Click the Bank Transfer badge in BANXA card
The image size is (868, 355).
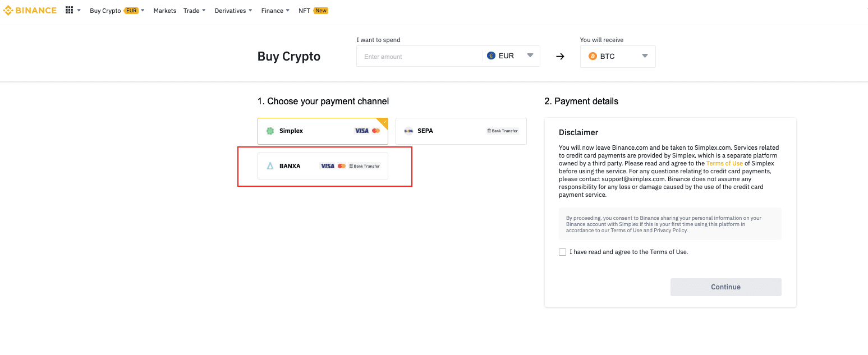(364, 166)
